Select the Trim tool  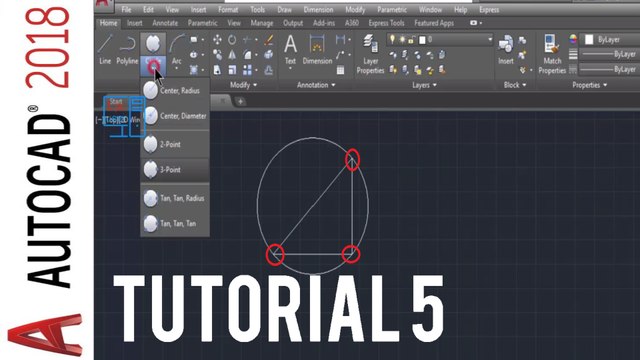(247, 40)
